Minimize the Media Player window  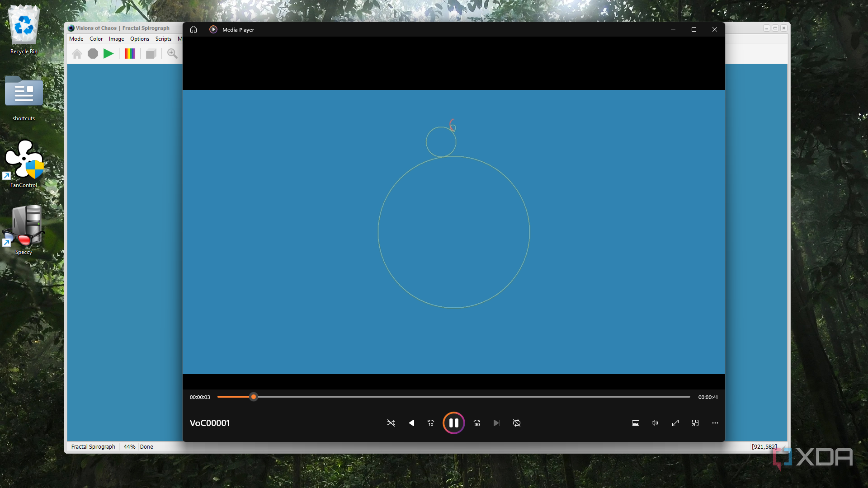click(x=673, y=29)
